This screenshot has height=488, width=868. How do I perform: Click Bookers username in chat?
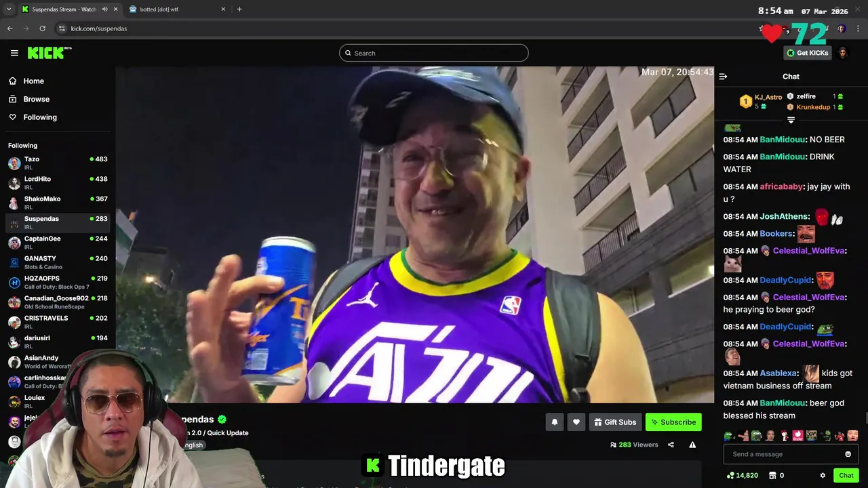(x=776, y=233)
